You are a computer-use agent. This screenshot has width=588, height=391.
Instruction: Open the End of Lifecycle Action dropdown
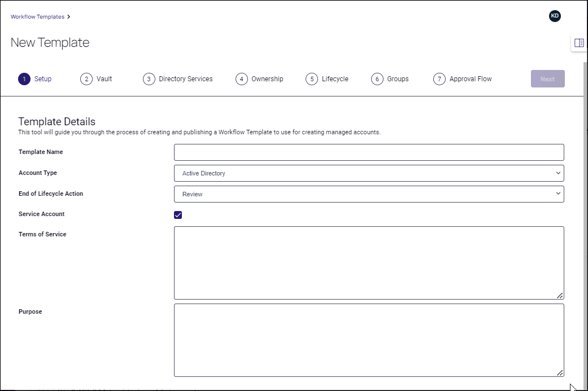(368, 194)
